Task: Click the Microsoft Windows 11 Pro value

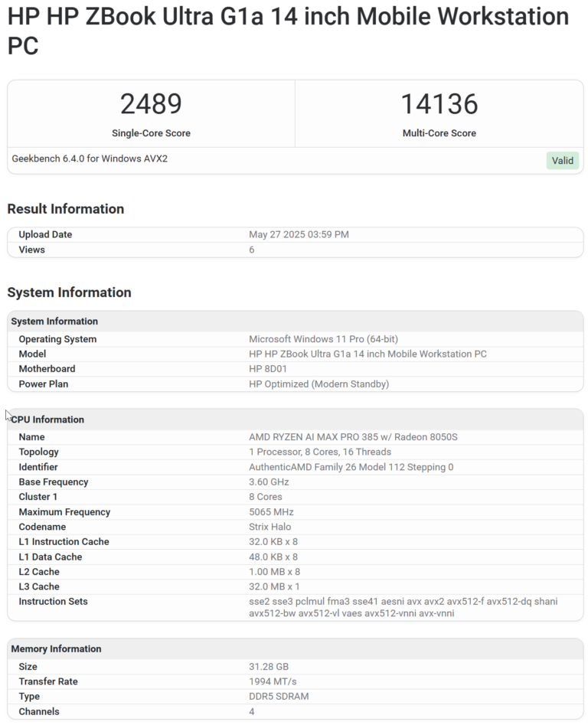Action: tap(323, 339)
